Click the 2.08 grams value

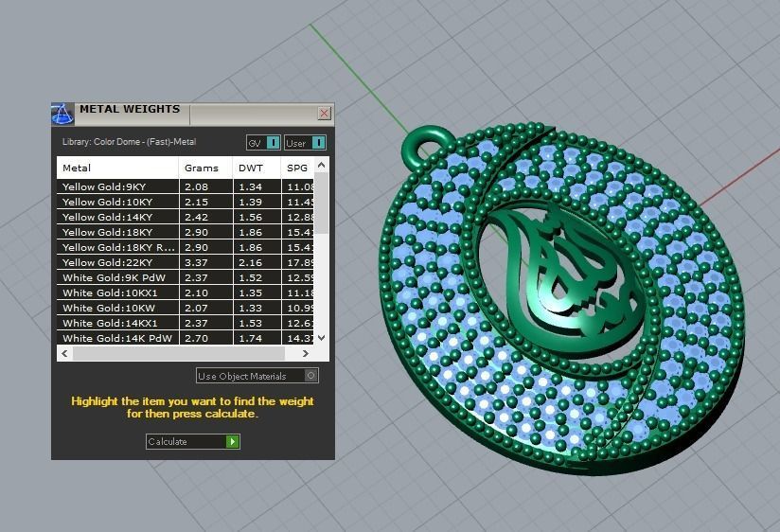(x=197, y=186)
